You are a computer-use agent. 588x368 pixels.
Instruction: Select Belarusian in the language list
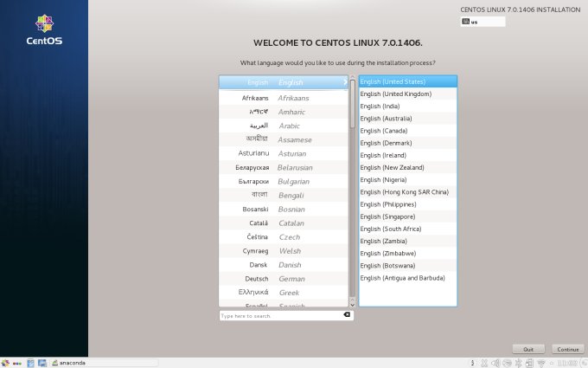[284, 167]
